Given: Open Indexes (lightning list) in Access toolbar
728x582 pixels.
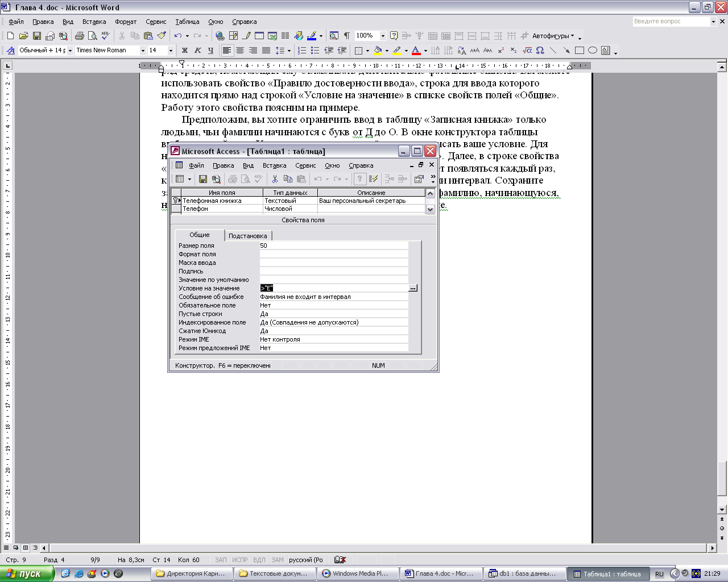Looking at the screenshot, I should point(374,179).
